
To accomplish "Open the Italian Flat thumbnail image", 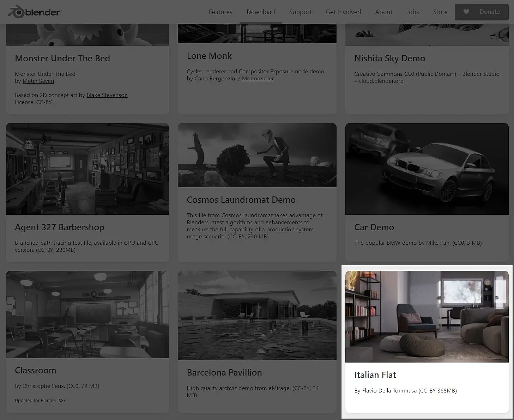I will [x=427, y=316].
